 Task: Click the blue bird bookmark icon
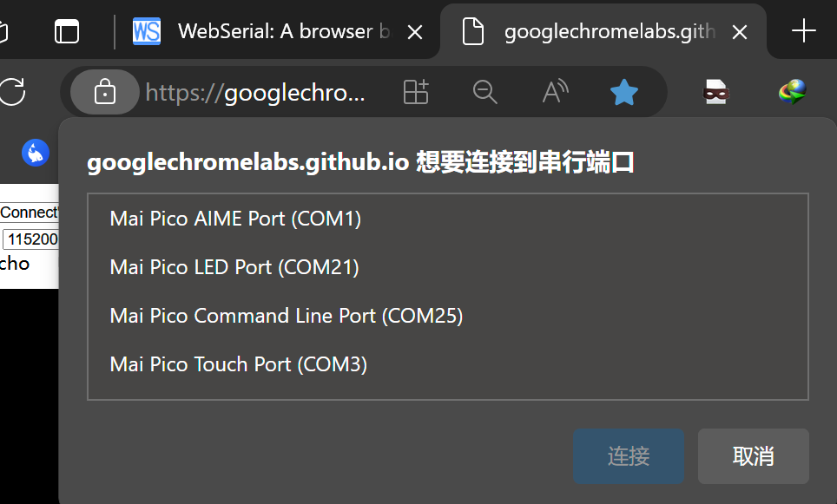(x=36, y=153)
